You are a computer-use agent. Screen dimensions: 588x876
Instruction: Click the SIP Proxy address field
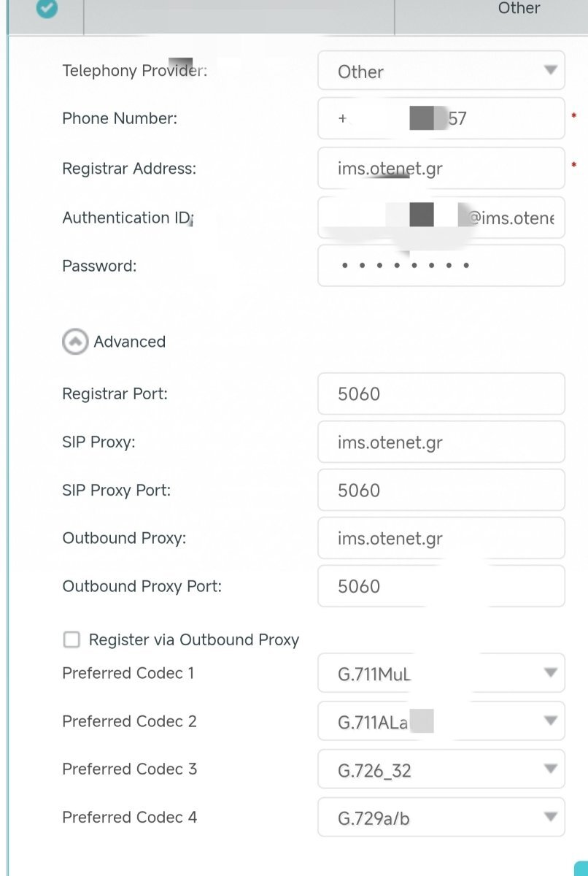(441, 442)
